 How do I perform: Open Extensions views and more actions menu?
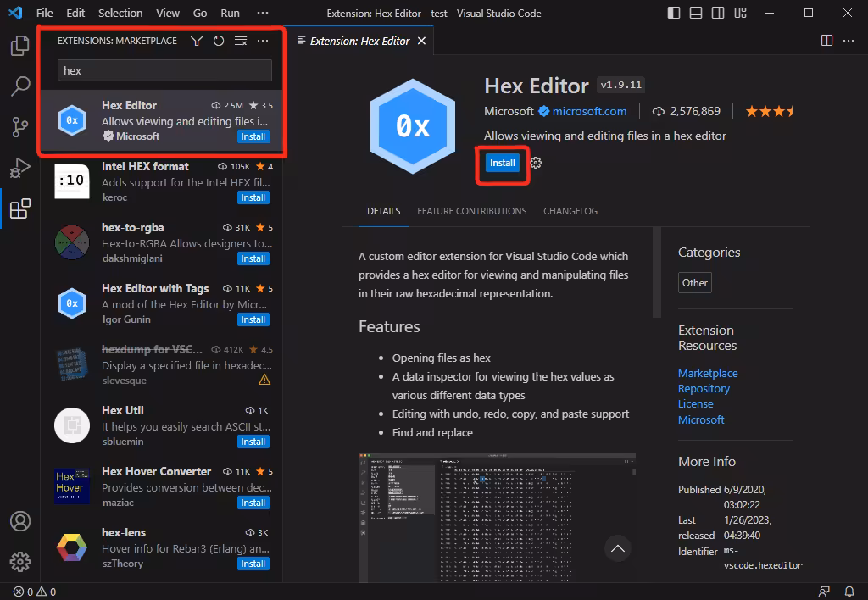coord(263,41)
